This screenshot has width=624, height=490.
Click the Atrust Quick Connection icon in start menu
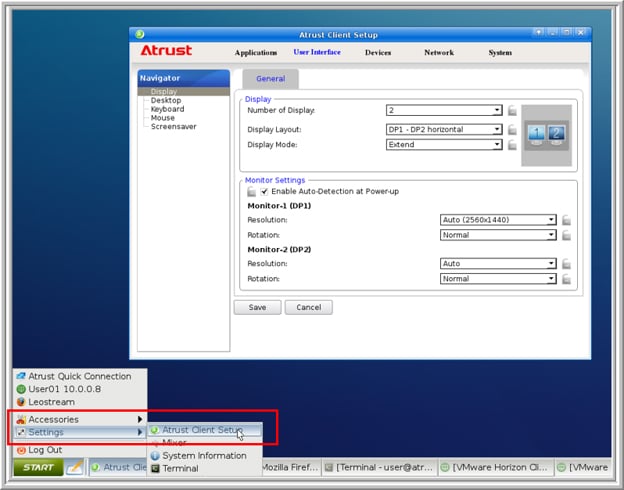click(21, 376)
